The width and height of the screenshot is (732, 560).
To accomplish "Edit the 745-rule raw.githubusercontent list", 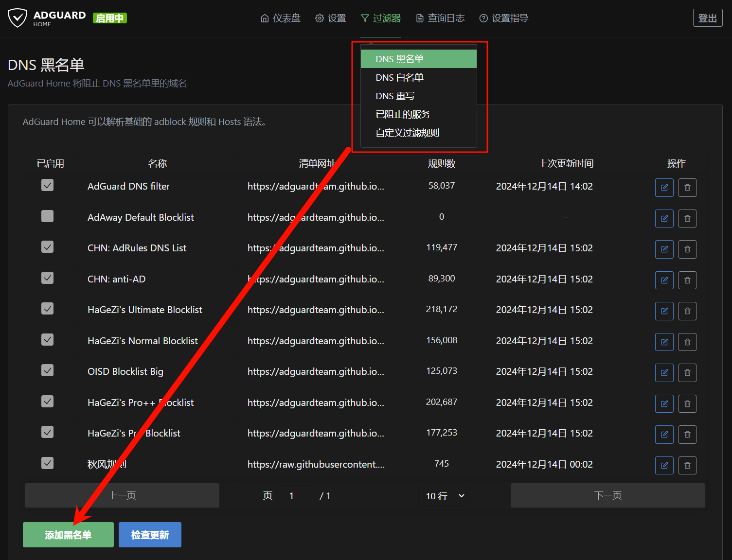I will click(x=664, y=465).
